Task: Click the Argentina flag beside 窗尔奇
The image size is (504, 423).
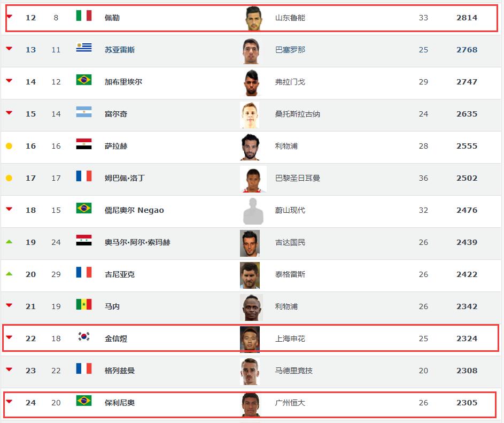Action: [x=83, y=112]
